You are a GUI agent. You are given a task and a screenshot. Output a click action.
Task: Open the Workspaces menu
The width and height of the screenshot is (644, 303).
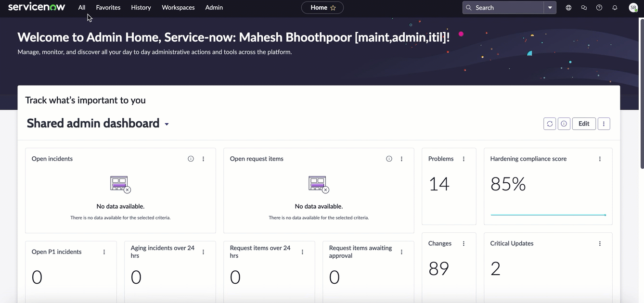coord(178,8)
